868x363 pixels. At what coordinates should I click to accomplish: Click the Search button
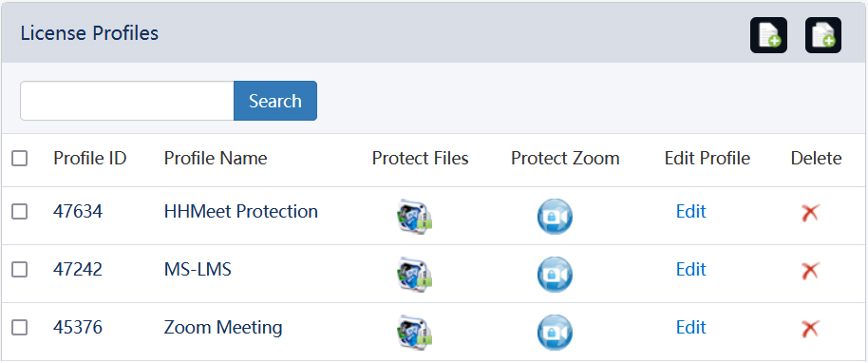click(275, 101)
